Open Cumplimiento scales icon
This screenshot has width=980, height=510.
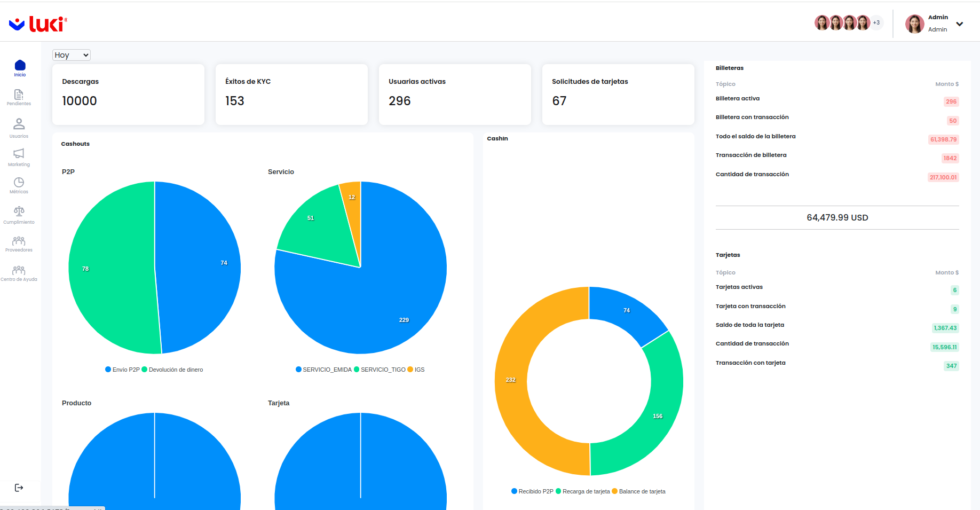(x=19, y=211)
